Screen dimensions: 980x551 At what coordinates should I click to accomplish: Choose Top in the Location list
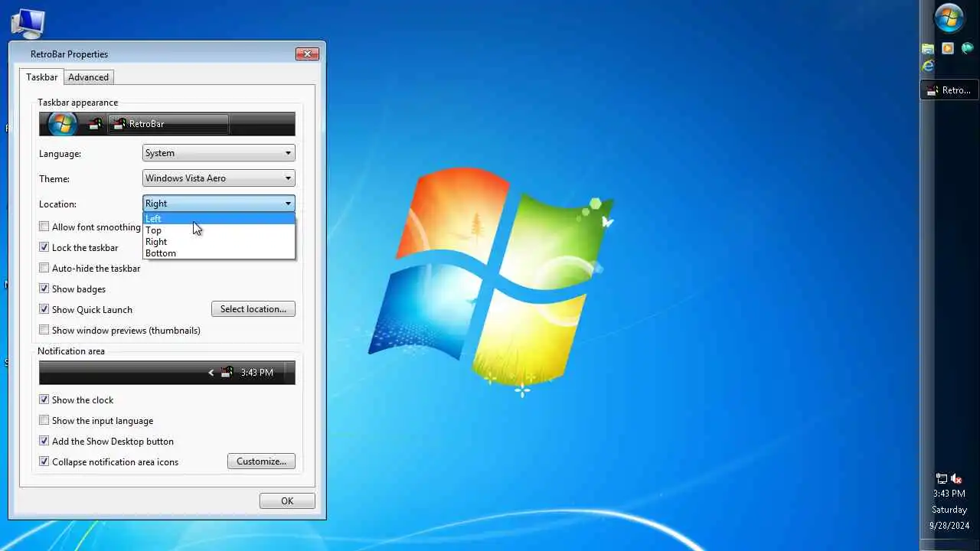pos(219,230)
